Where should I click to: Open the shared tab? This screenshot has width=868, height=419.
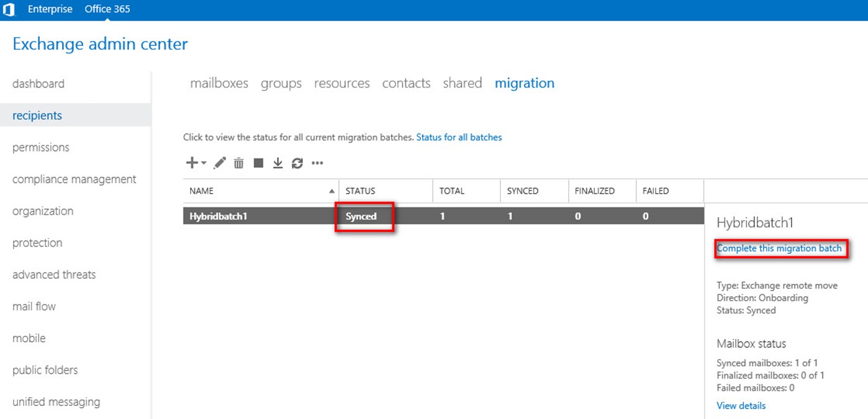tap(463, 83)
